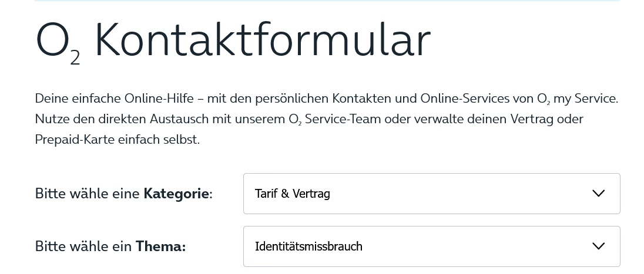Click 'O2 my Service' in intro paragraph

577,99
